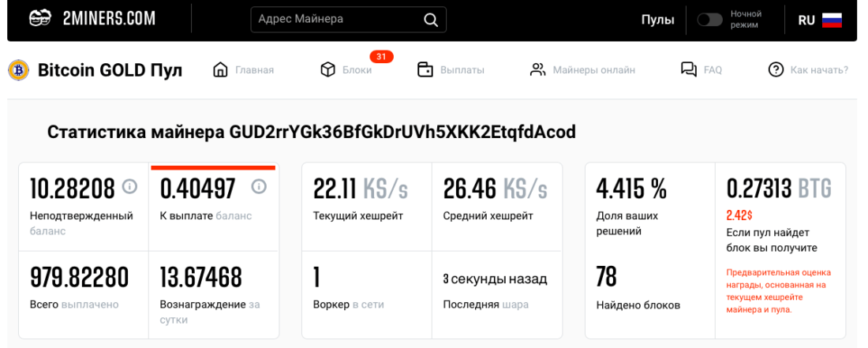Select miner address GUD2rrYGk36BfGkDrUVh5XKK2EtqfdAcod
The height and width of the screenshot is (348, 868).
[x=402, y=133]
